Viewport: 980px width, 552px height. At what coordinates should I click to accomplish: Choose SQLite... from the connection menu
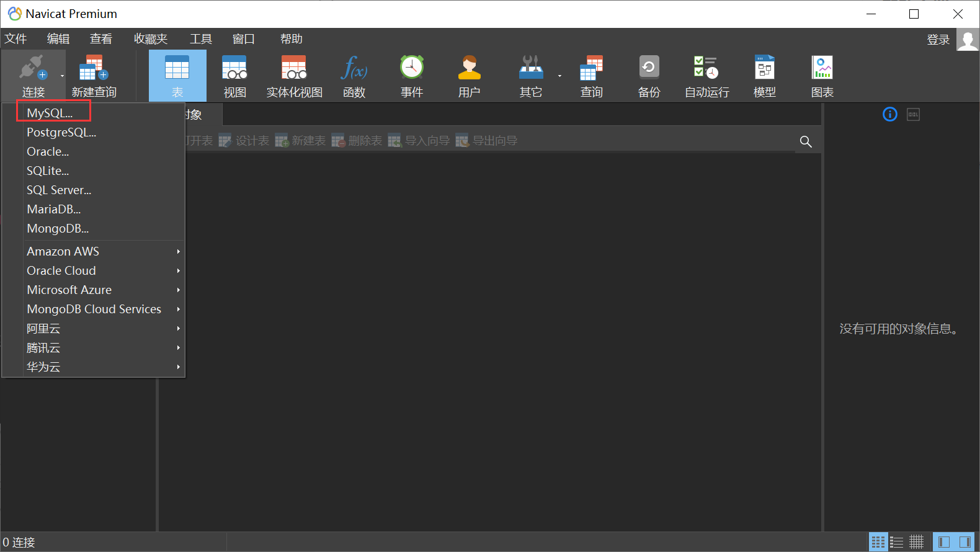coord(94,171)
